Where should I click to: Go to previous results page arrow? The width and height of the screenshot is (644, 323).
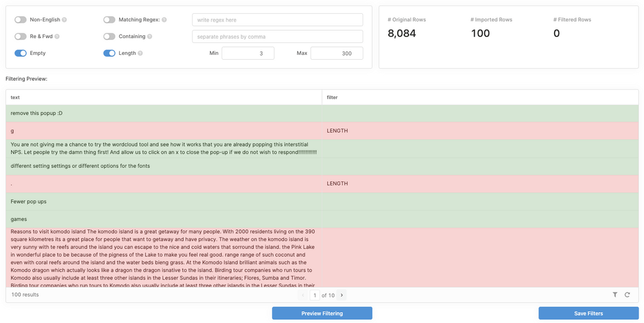click(303, 295)
